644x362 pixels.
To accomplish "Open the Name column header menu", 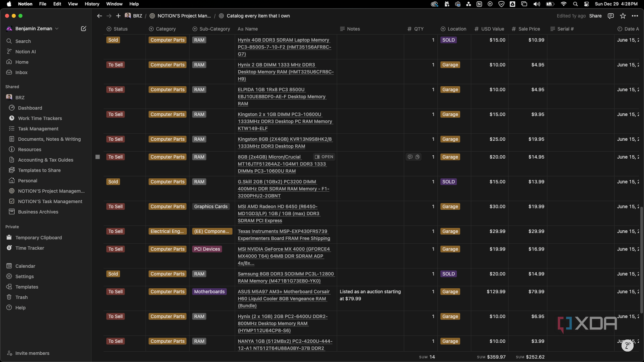I will 248,29.
